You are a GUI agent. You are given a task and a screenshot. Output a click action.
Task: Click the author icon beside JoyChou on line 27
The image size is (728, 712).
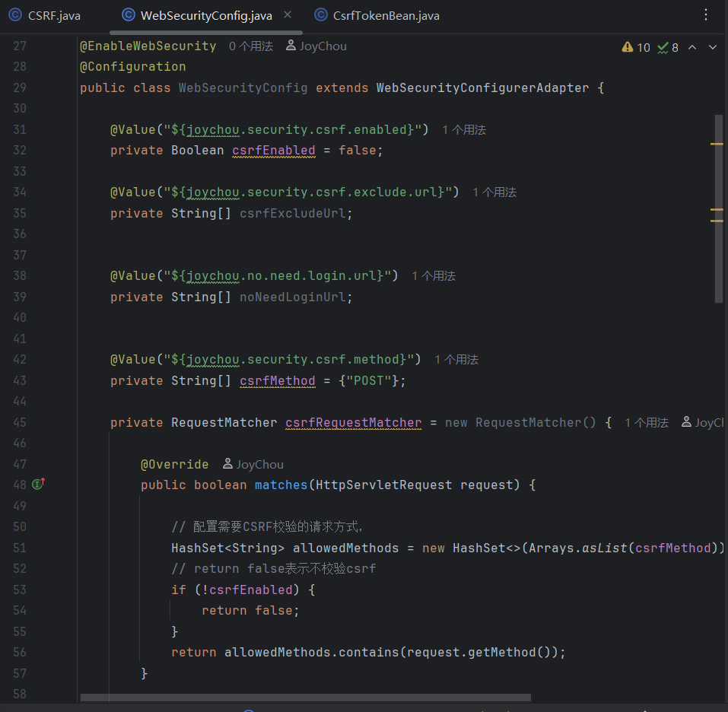[291, 46]
